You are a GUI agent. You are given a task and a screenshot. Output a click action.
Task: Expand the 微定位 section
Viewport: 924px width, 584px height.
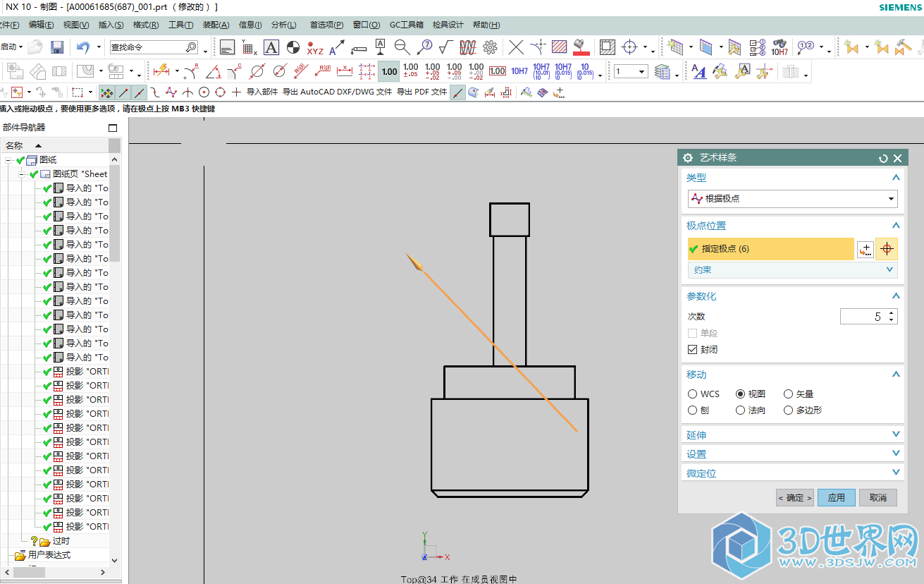point(792,473)
